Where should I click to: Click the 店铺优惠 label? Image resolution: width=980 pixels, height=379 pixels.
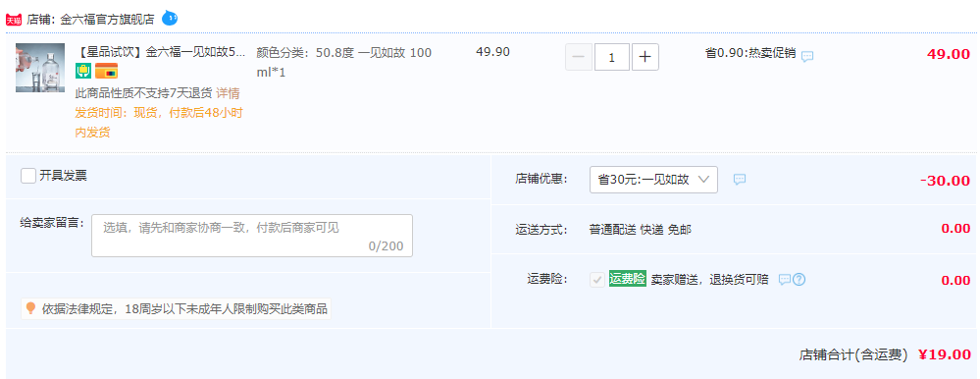[x=542, y=180]
